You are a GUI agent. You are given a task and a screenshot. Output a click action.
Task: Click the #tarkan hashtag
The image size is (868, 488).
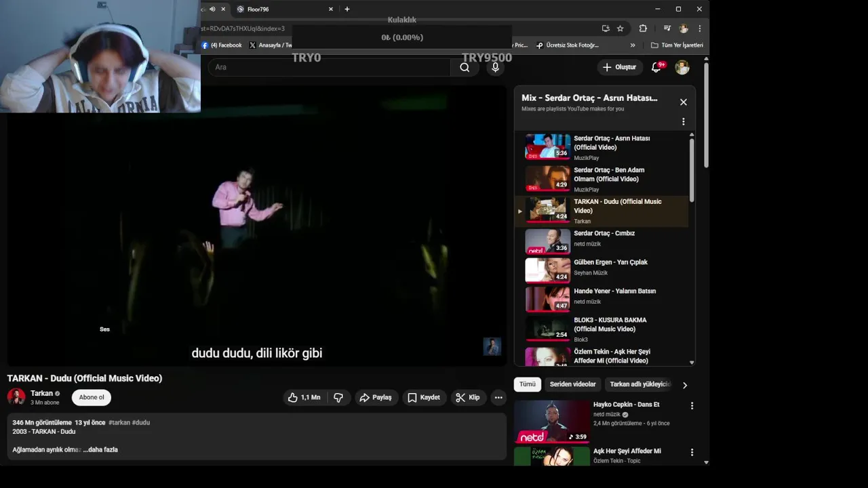119,422
